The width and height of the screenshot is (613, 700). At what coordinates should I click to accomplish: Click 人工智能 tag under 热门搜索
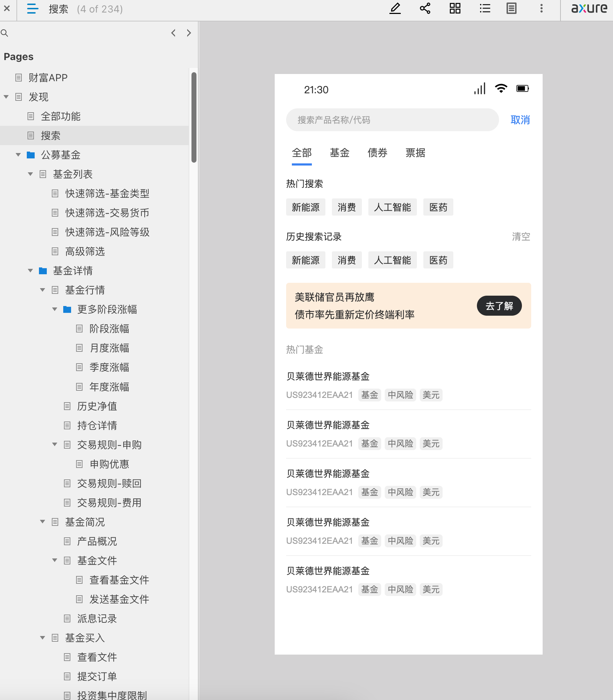tap(393, 207)
